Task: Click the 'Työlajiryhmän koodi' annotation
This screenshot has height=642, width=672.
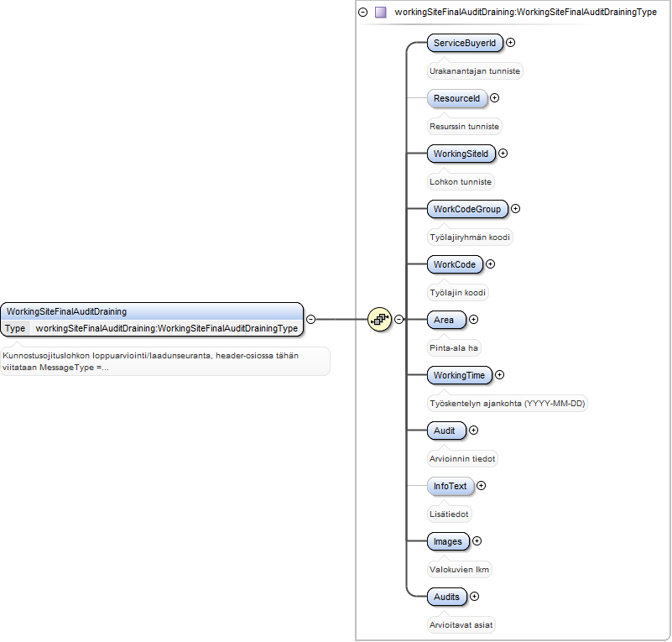Action: coord(470,237)
